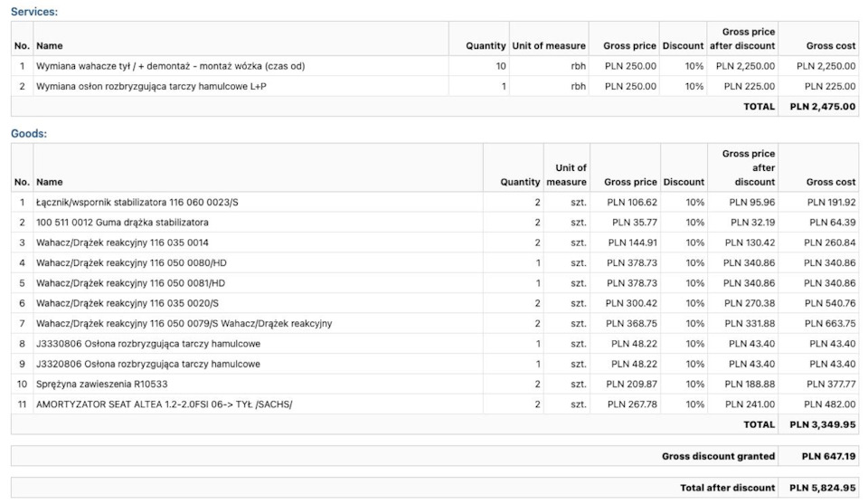Click Wahacz/Drążek reakcyjny 116 050 0080/HD
Image resolution: width=868 pixels, height=504 pixels.
pos(130,262)
